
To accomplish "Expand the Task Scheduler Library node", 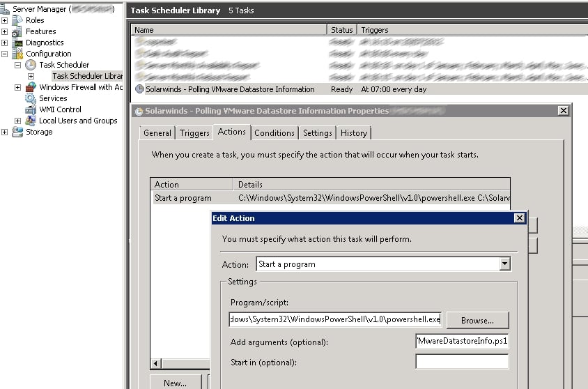I will [x=31, y=76].
